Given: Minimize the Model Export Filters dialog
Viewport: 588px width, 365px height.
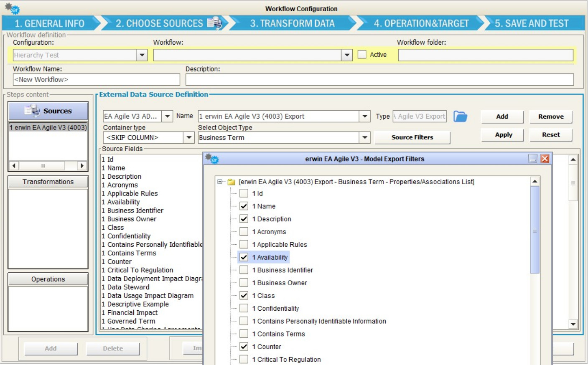Looking at the screenshot, I should pyautogui.click(x=532, y=159).
